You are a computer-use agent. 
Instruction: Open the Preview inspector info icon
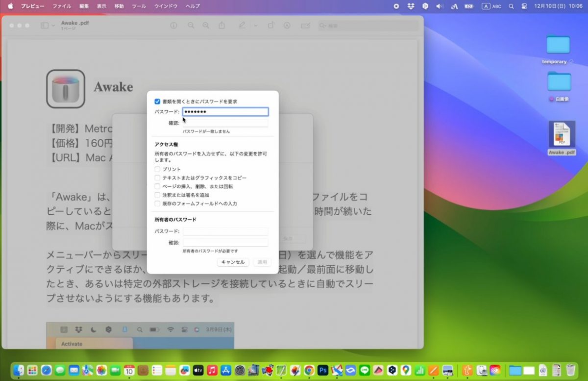(173, 25)
